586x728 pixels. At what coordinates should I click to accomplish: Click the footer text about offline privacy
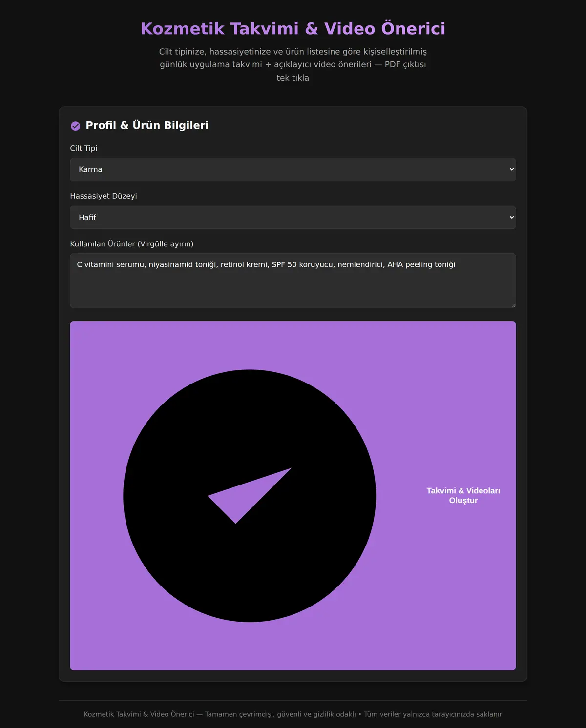293,714
